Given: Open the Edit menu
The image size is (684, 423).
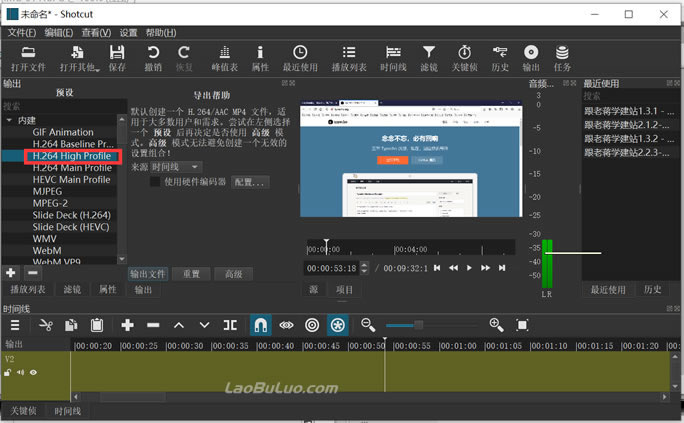Looking at the screenshot, I should pos(59,33).
